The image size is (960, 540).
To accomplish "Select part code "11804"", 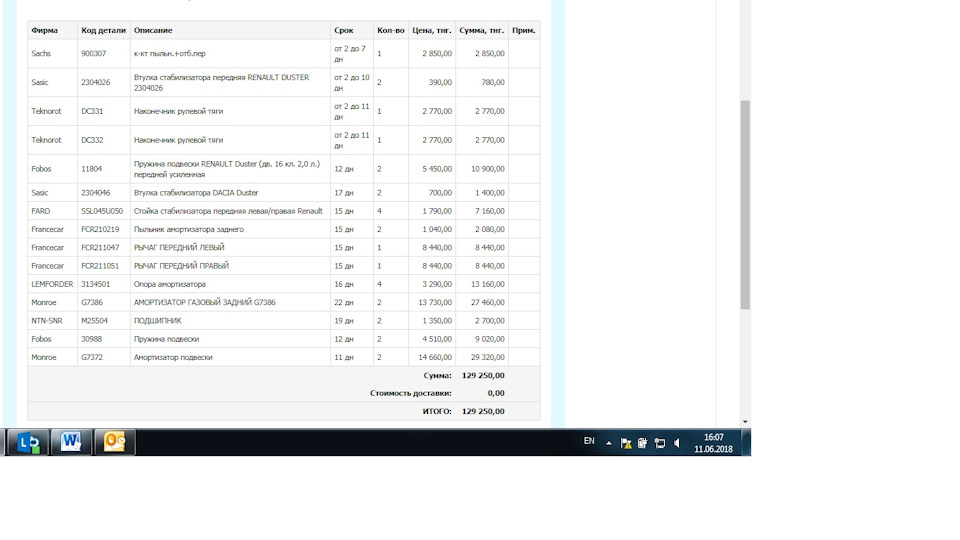I will tap(92, 168).
